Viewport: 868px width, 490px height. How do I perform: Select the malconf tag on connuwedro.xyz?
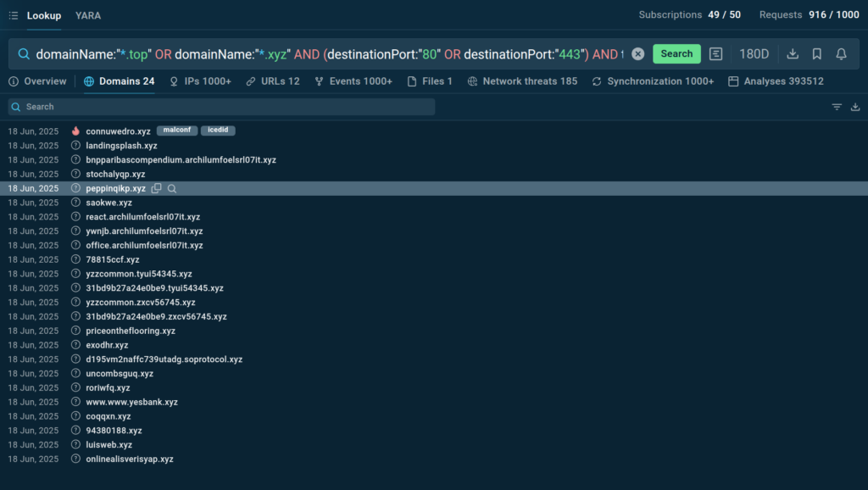[176, 131]
